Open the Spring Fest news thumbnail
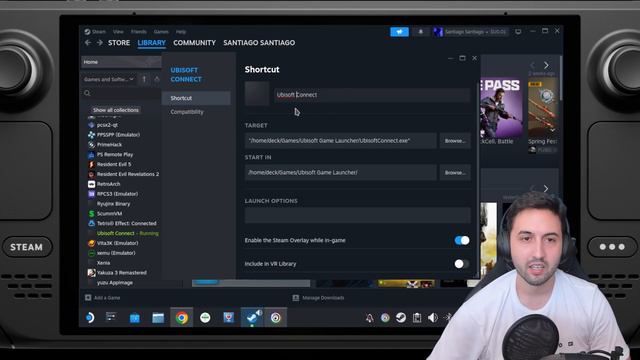 [543, 108]
